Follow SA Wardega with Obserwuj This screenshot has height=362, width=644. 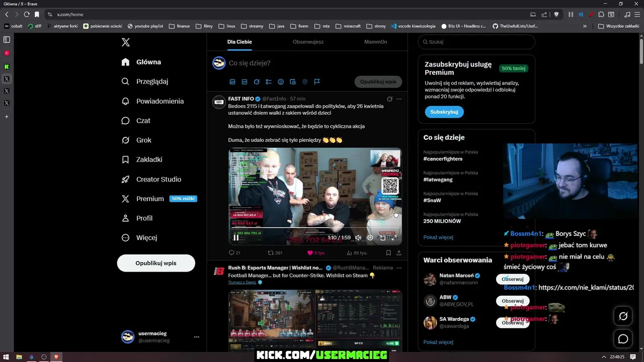(513, 323)
